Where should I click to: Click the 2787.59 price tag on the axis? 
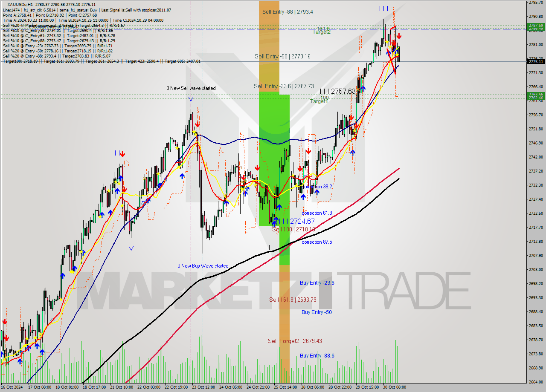(x=536, y=26)
